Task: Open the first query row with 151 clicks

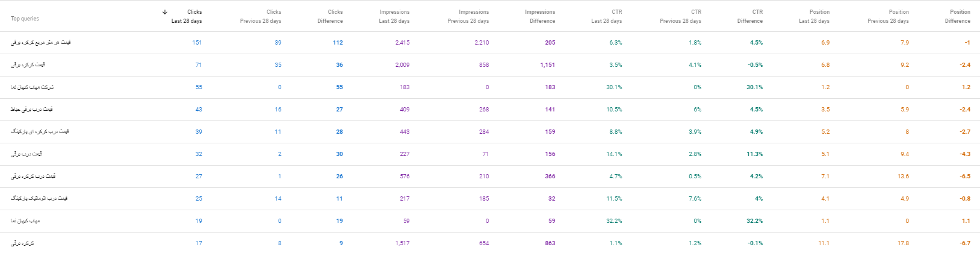Action: 490,43
